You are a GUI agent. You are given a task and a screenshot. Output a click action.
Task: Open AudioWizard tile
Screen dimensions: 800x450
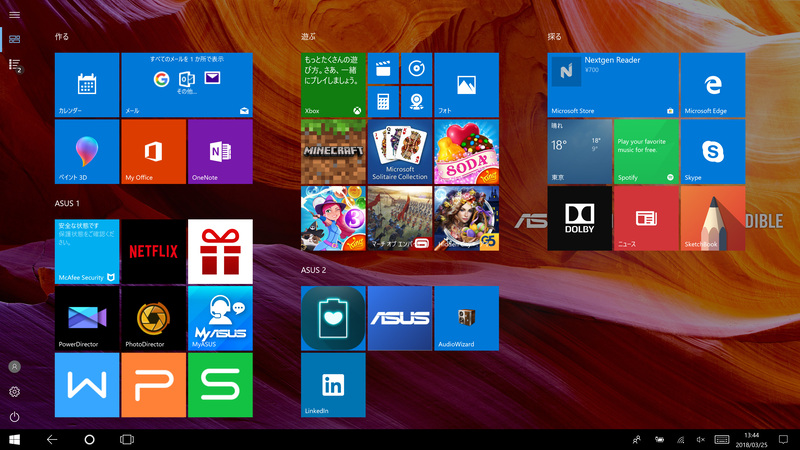pyautogui.click(x=466, y=318)
